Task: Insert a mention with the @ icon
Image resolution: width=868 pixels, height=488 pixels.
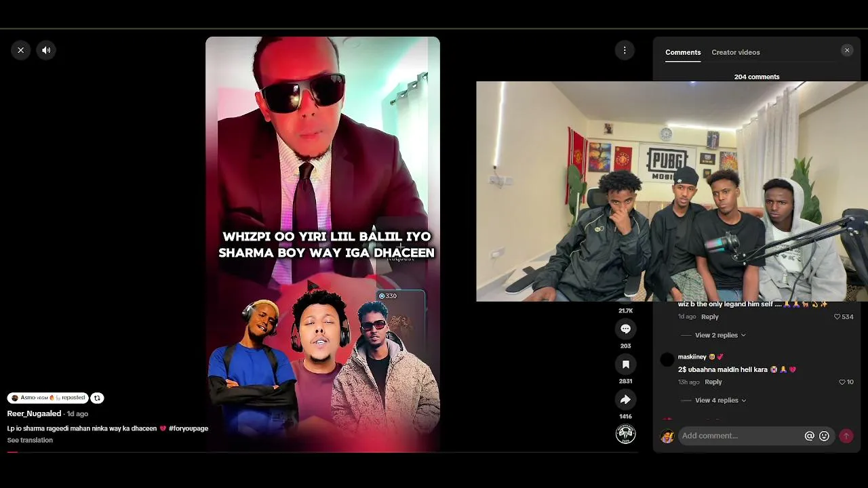Action: coord(809,436)
